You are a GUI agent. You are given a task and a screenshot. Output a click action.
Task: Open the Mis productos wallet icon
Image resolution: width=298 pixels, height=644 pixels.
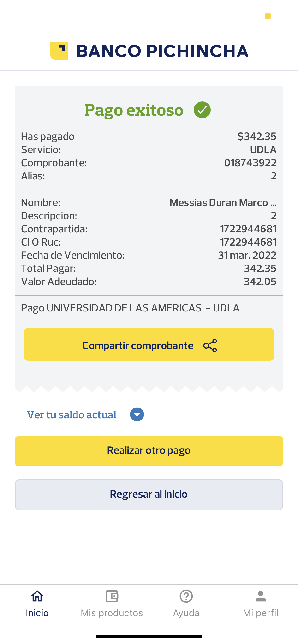(112, 596)
